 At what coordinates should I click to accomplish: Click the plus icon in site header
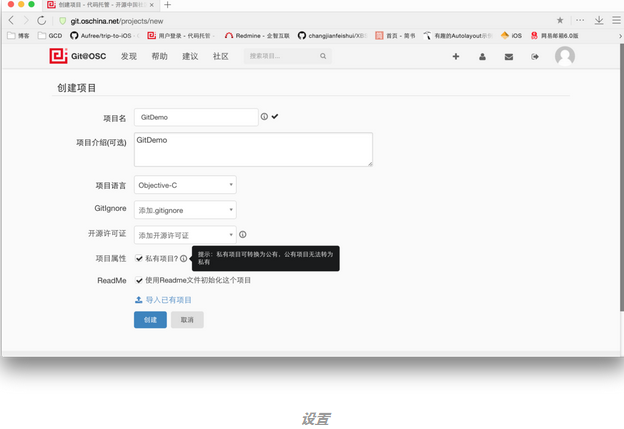pos(456,57)
